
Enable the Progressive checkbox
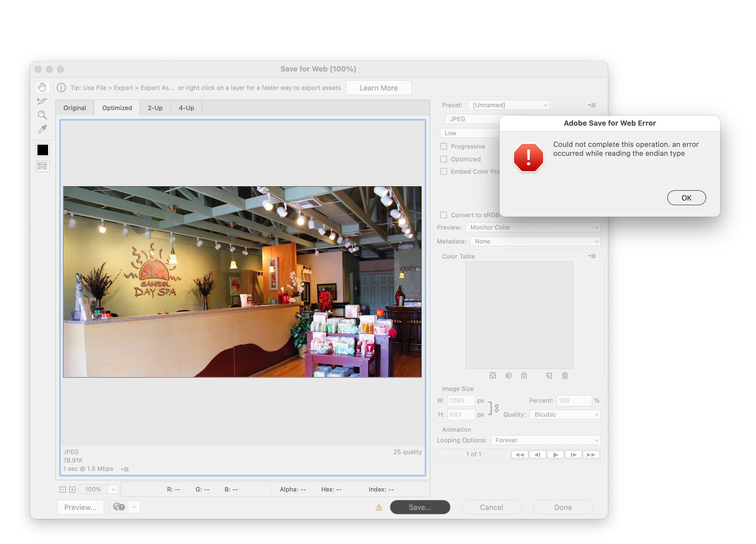pyautogui.click(x=444, y=147)
